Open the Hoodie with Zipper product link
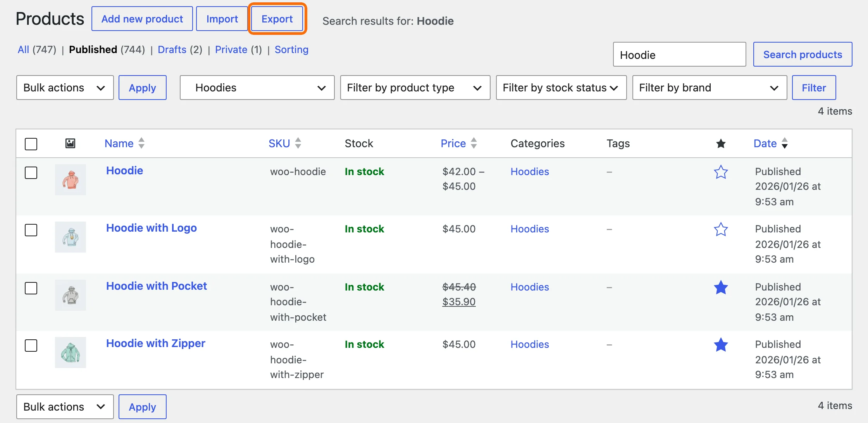Image resolution: width=868 pixels, height=423 pixels. 156,343
